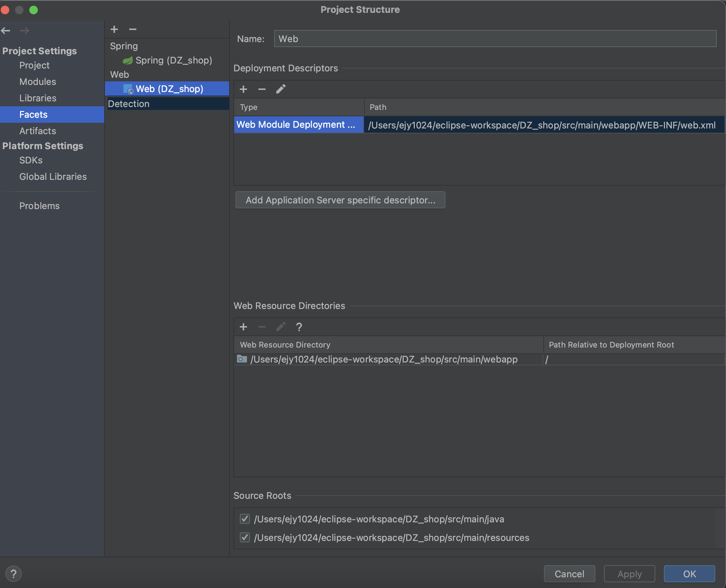
Task: Open the SDKs platform settings
Action: (31, 160)
